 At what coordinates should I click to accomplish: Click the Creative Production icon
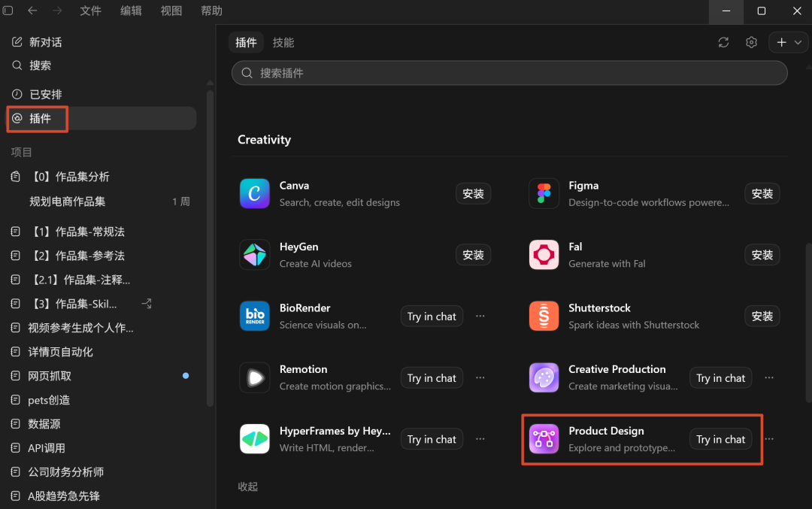click(544, 377)
